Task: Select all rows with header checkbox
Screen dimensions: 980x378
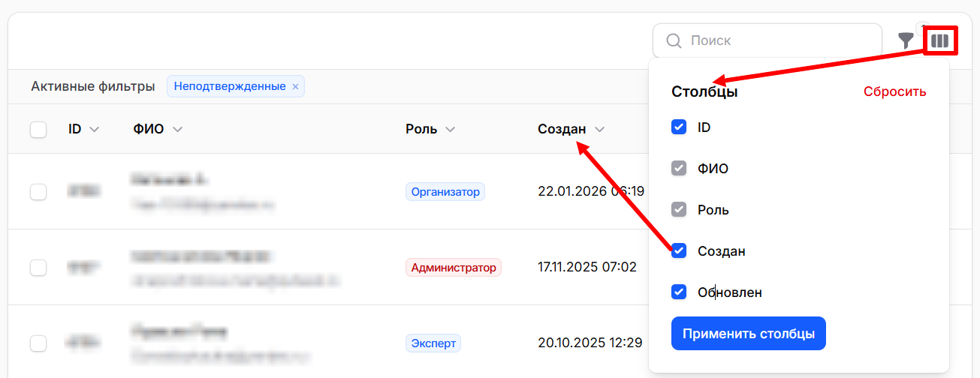Action: tap(38, 130)
